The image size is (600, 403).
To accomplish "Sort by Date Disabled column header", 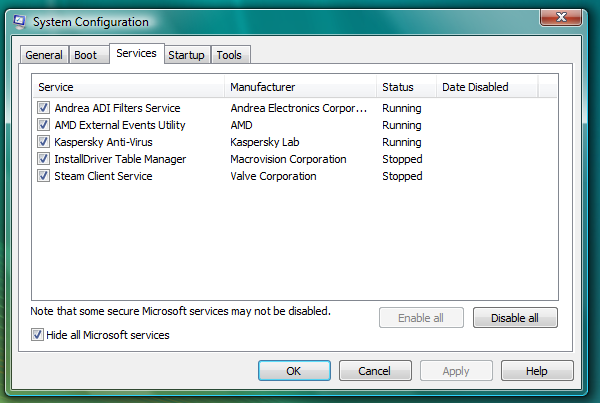I will 487,87.
